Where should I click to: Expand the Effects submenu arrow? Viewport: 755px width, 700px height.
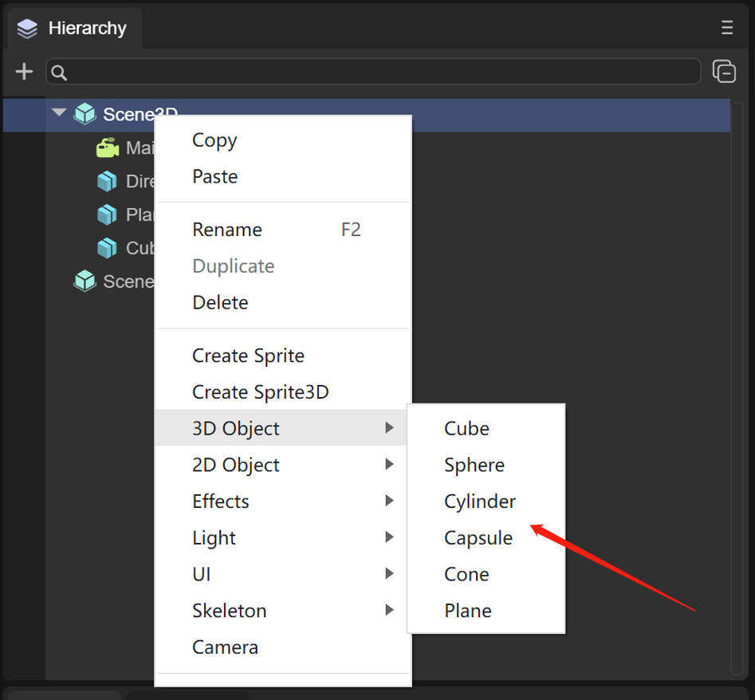[x=389, y=501]
